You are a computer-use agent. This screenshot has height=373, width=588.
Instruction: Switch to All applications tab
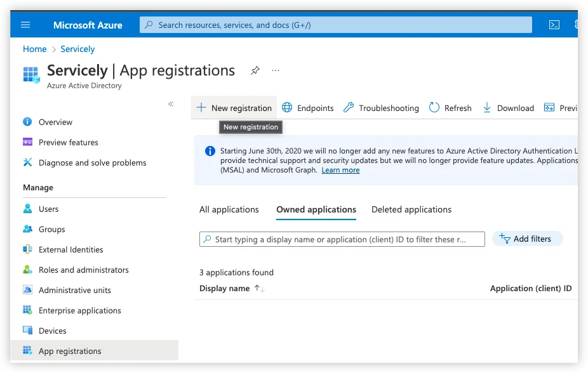[x=229, y=209]
